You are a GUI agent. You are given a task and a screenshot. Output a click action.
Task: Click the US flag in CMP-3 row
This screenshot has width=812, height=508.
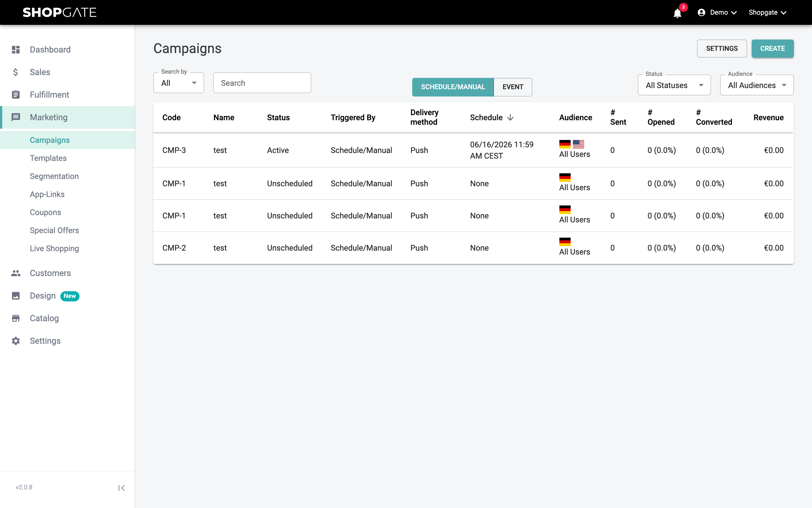click(578, 144)
